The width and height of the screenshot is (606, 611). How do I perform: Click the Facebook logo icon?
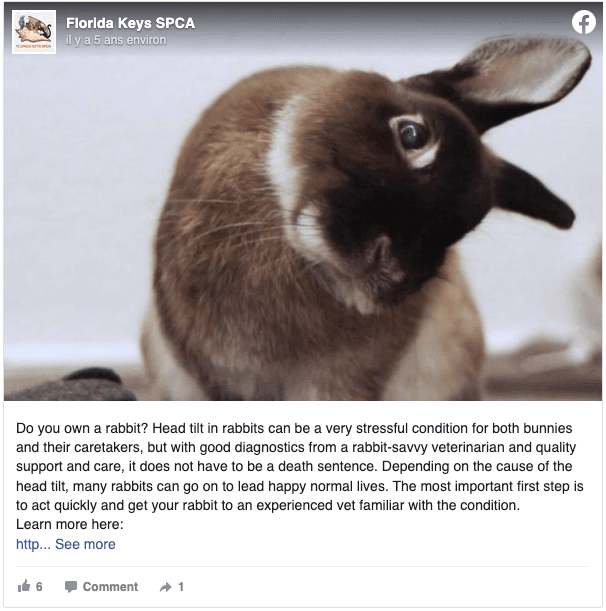point(583,22)
